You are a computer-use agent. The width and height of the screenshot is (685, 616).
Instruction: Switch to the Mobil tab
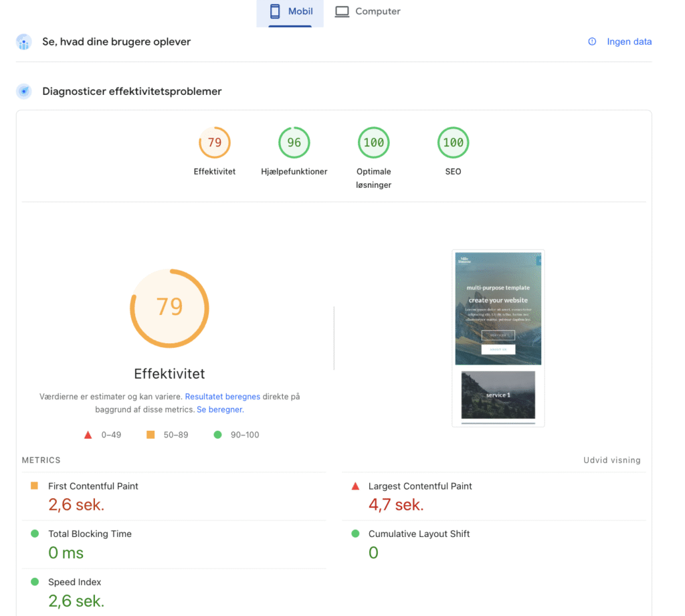[290, 12]
